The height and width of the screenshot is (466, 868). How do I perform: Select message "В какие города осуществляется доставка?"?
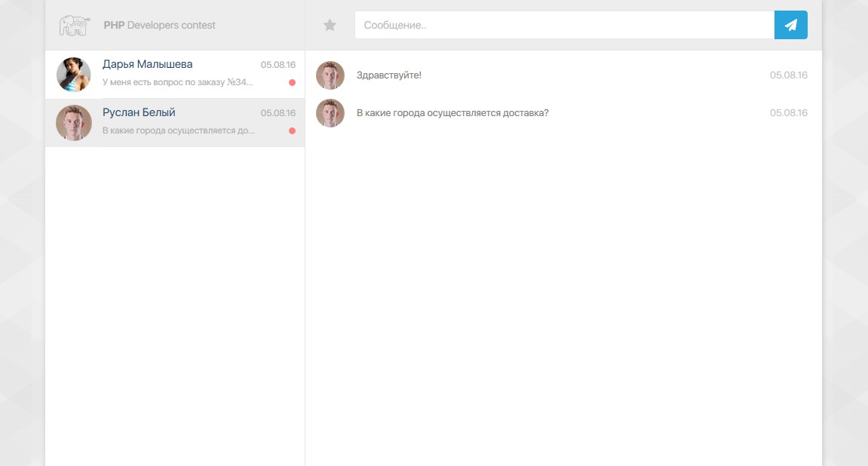point(452,113)
